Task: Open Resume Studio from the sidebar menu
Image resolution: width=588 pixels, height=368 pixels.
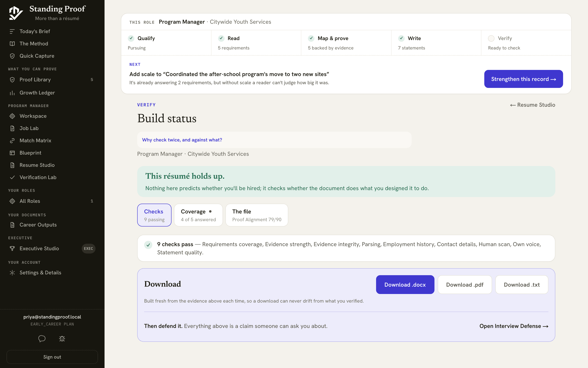Action: coord(52,165)
